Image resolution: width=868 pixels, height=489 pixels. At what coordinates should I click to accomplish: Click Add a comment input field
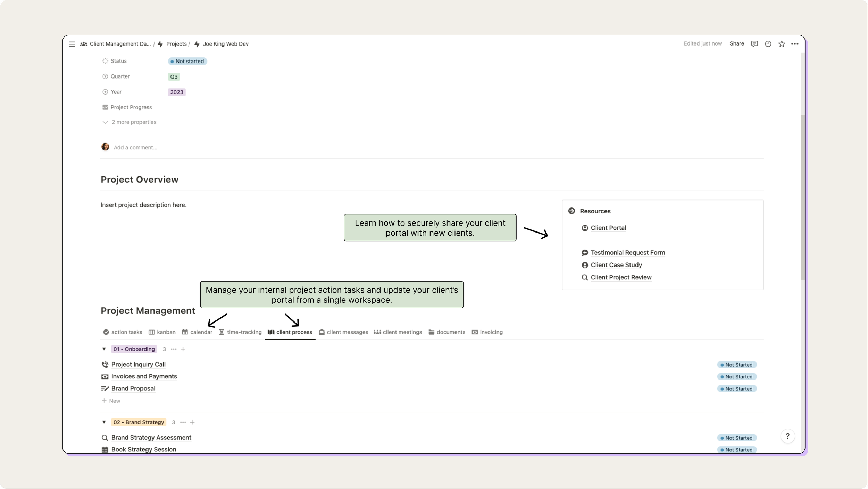[135, 147]
